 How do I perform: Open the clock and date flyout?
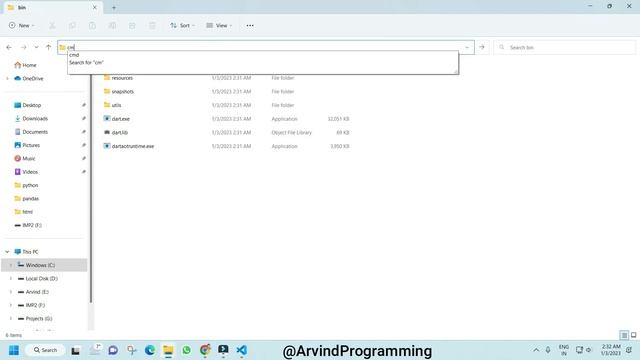[x=611, y=350]
